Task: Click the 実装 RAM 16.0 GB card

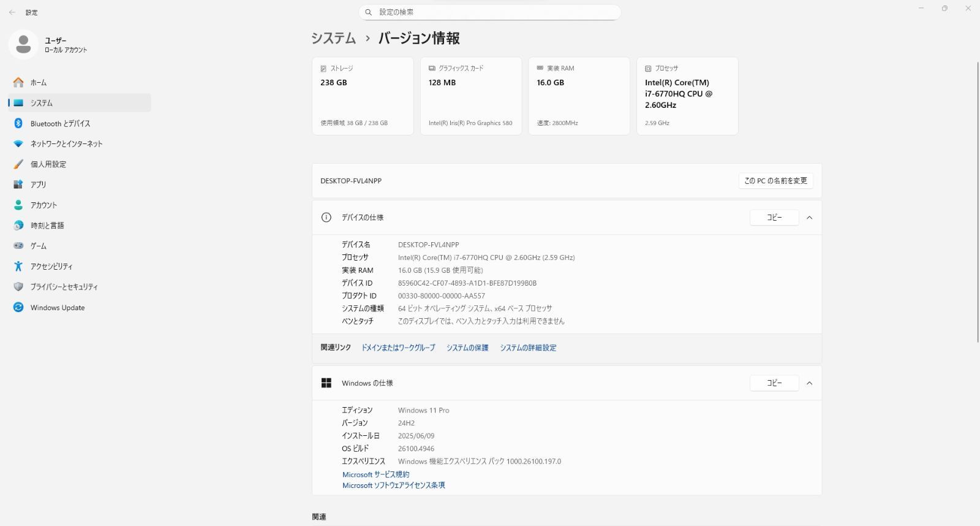Action: point(579,96)
